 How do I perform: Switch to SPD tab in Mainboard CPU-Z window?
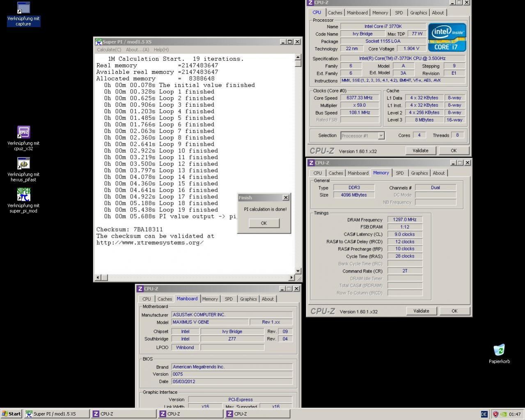[229, 299]
